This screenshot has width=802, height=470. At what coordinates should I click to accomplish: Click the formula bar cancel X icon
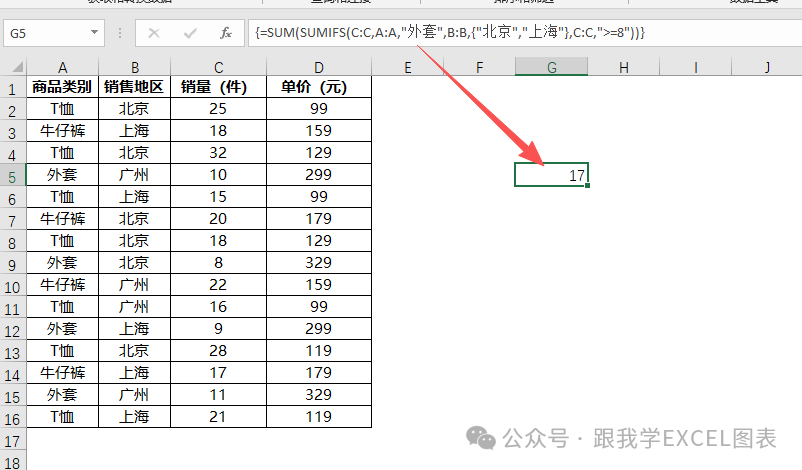pos(153,33)
